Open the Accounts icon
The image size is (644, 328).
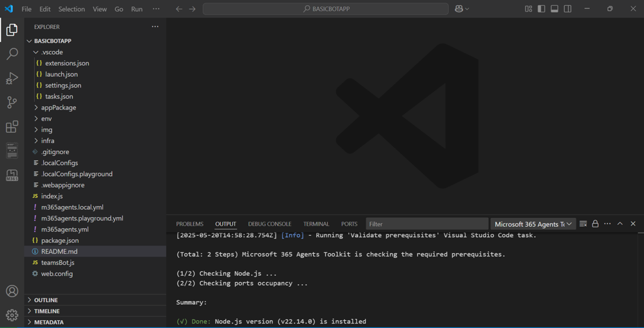coord(12,291)
